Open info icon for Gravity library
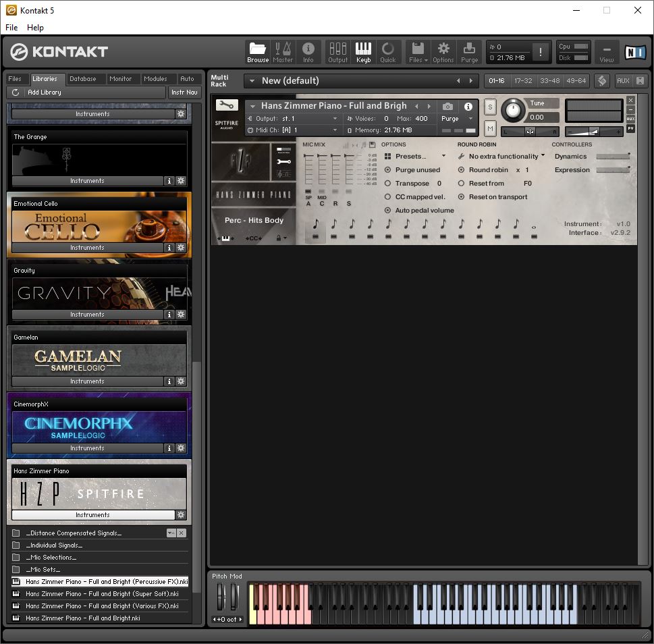Image resolution: width=654 pixels, height=644 pixels. click(x=169, y=315)
